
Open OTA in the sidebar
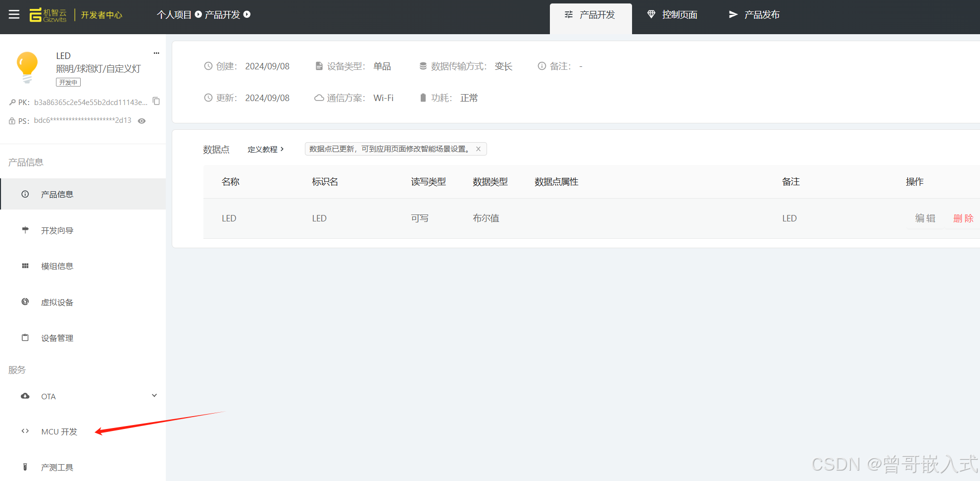[x=83, y=396]
